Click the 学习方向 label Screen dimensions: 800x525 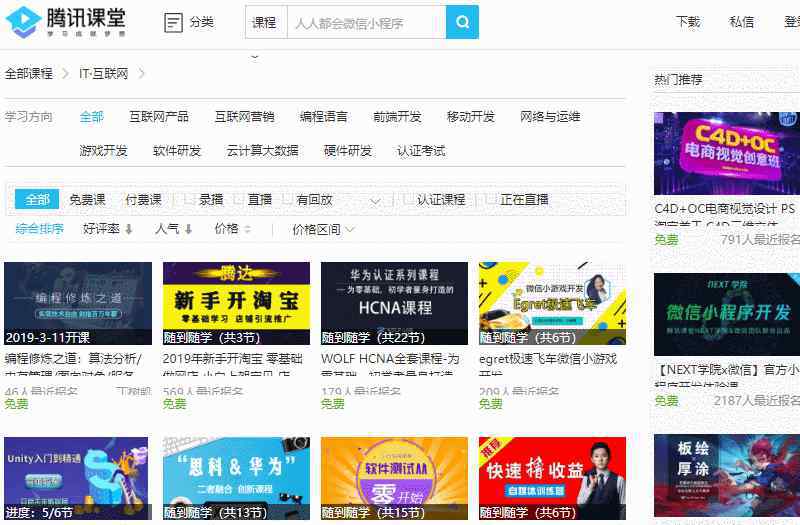29,117
